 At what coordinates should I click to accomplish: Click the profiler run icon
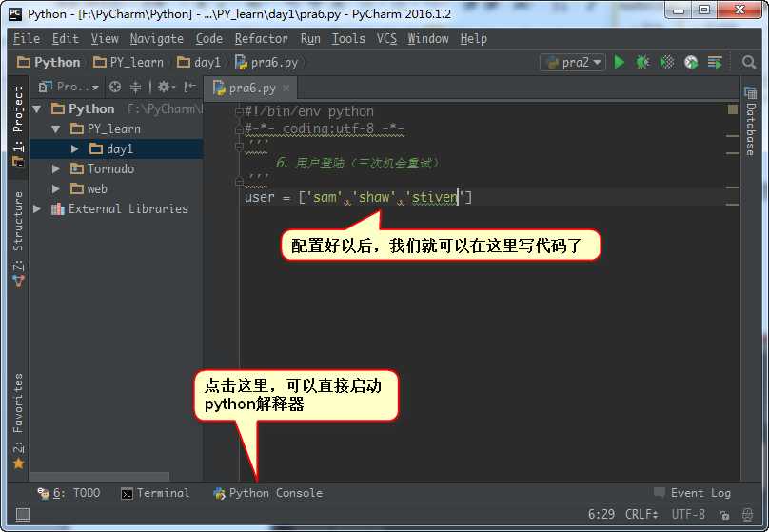[691, 62]
